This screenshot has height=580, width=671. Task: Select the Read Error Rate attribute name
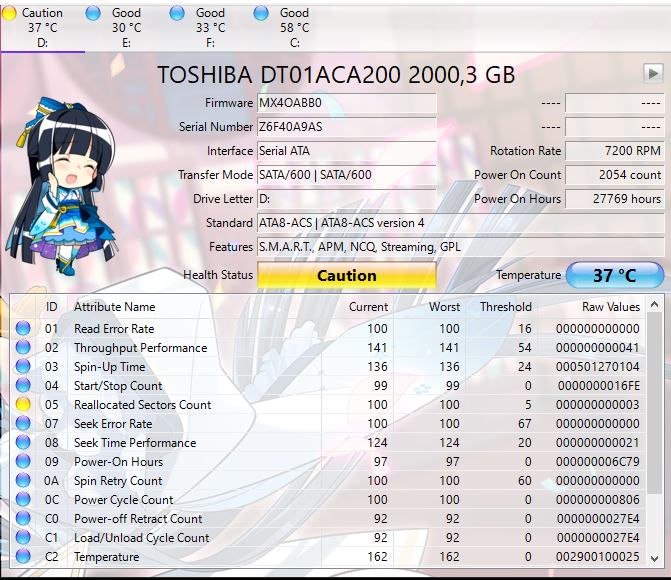(x=114, y=329)
